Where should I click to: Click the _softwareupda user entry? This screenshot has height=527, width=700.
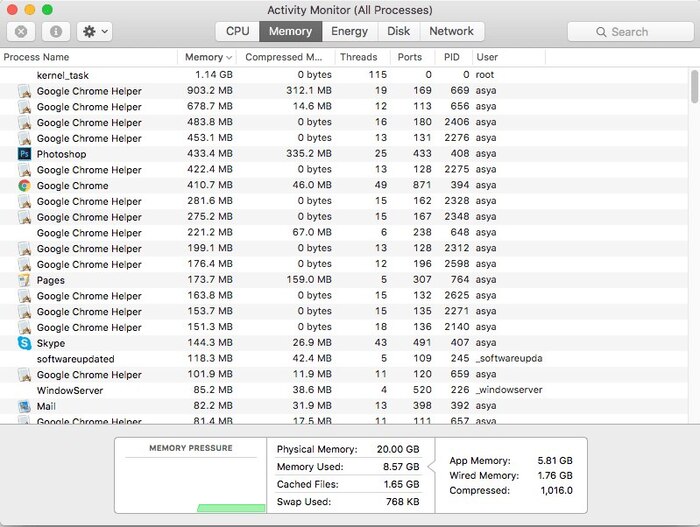pos(509,359)
